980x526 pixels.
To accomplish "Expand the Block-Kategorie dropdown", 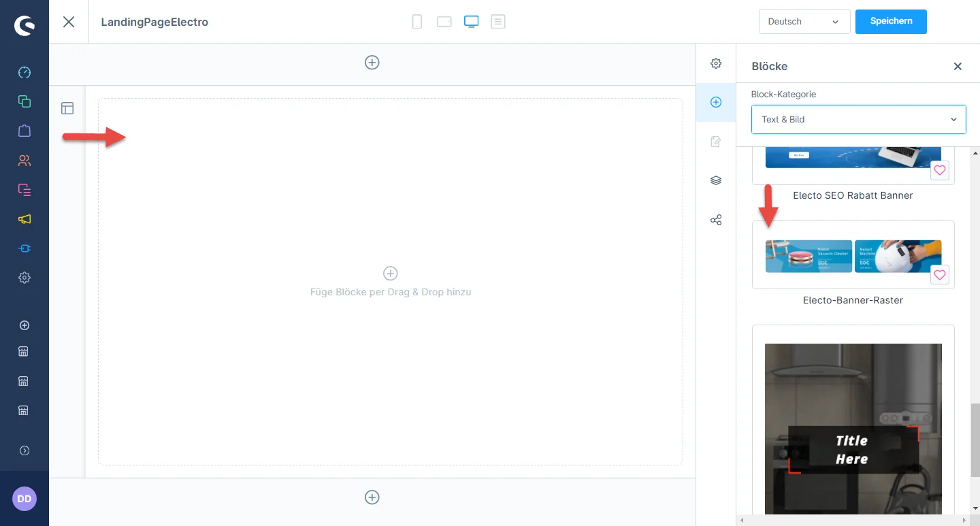I will tap(858, 119).
